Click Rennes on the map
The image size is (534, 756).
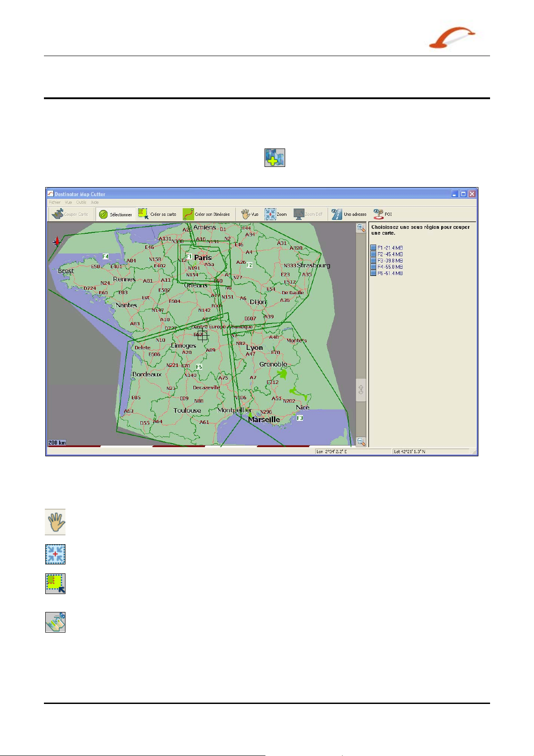point(124,279)
